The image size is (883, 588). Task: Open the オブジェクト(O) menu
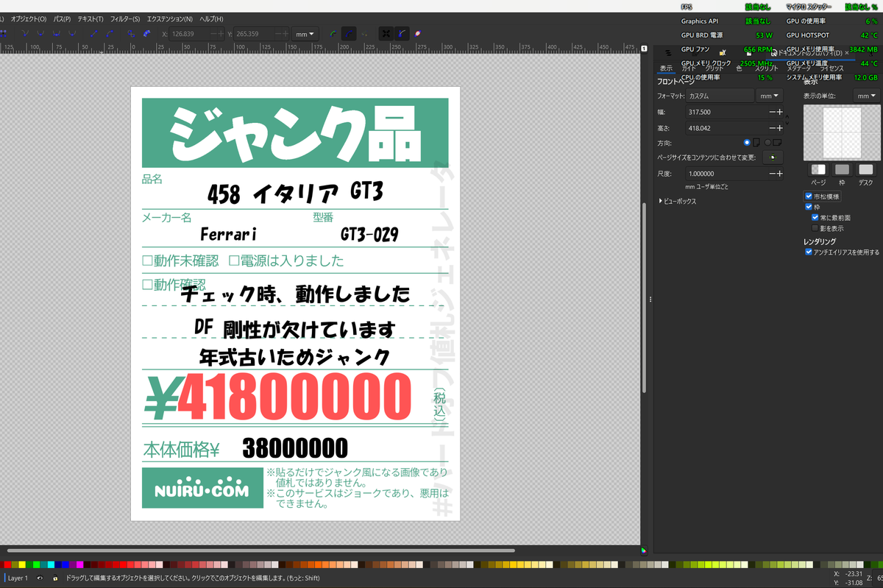[28, 18]
